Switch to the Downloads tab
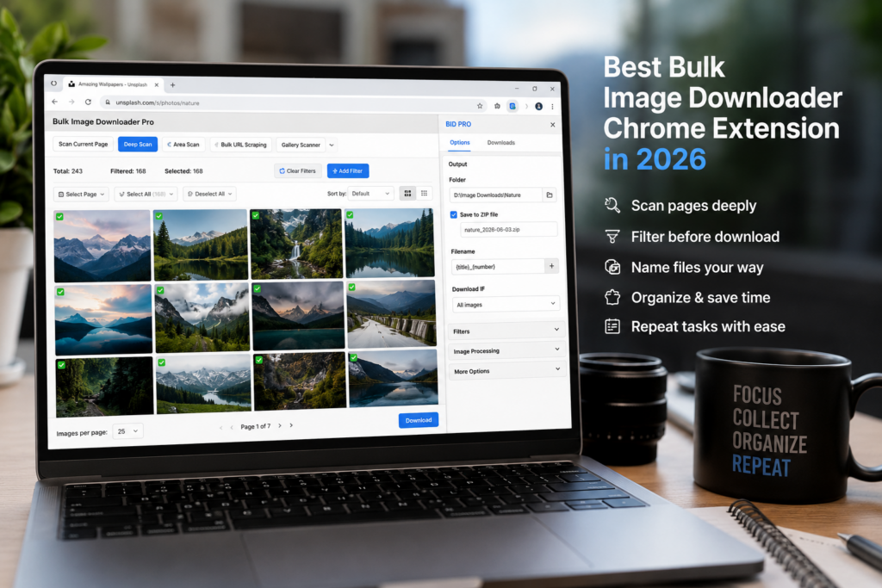Viewport: 882px width, 588px height. (501, 143)
